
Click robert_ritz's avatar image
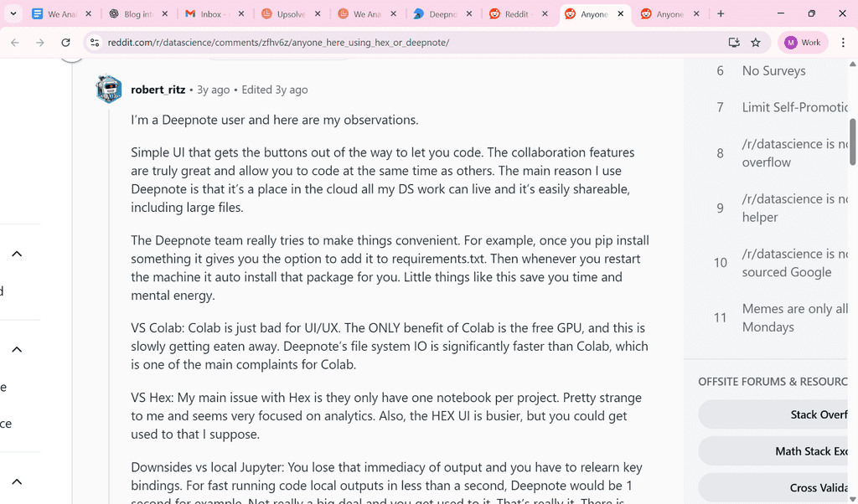click(x=108, y=89)
